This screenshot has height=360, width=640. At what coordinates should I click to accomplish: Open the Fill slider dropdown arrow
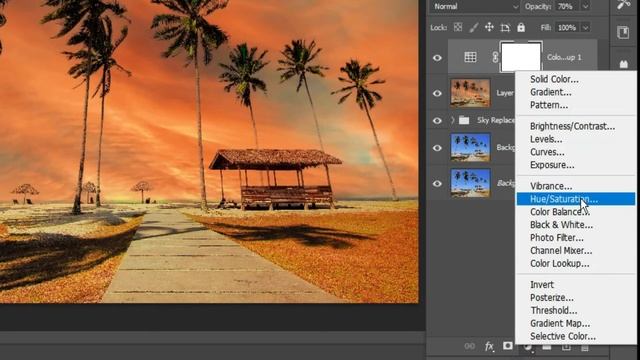[x=585, y=28]
